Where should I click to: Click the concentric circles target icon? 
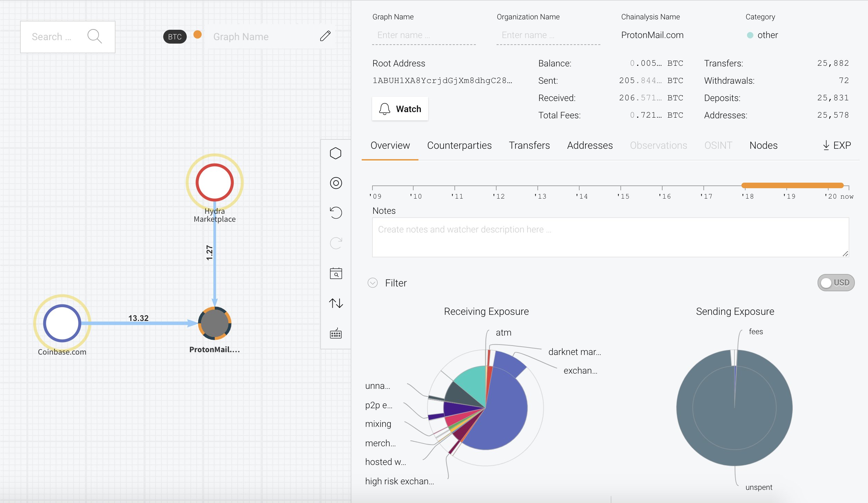pyautogui.click(x=335, y=183)
